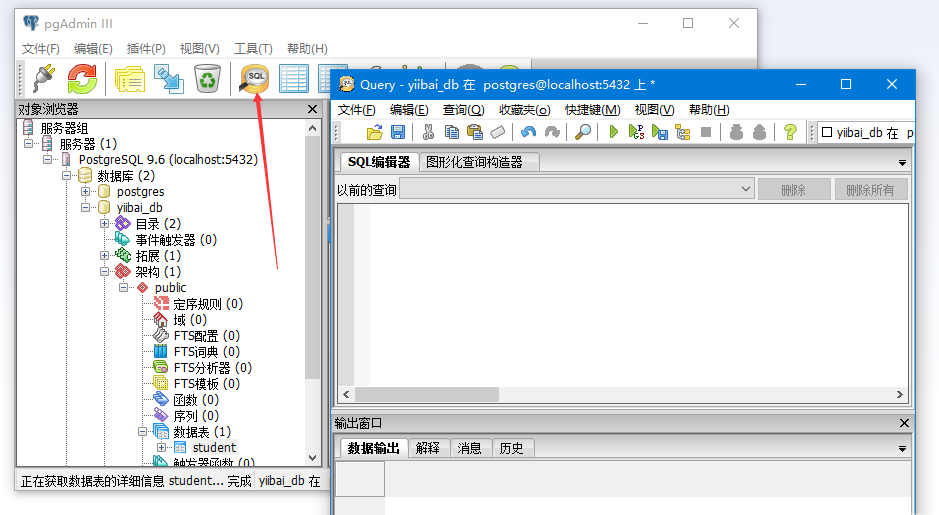Image resolution: width=939 pixels, height=515 pixels.
Task: Open 工具(T) menu in pgAdmin III
Action: pyautogui.click(x=253, y=49)
